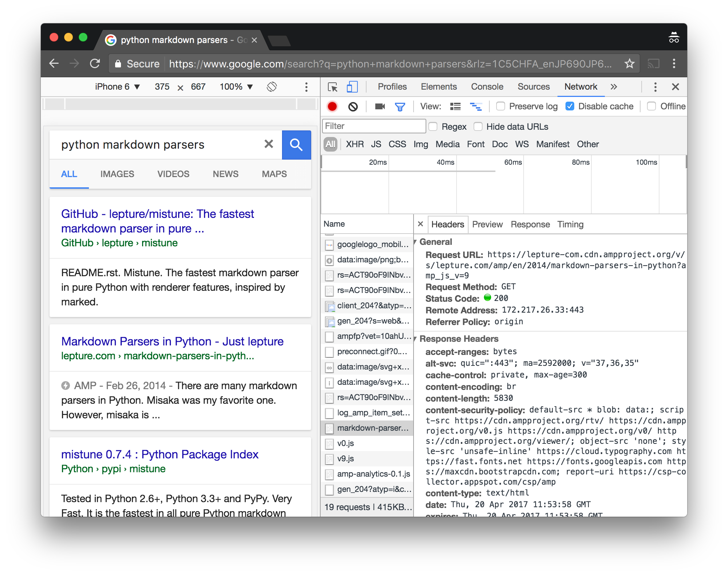The image size is (728, 575).
Task: Filter requests by JS type
Action: [376, 144]
